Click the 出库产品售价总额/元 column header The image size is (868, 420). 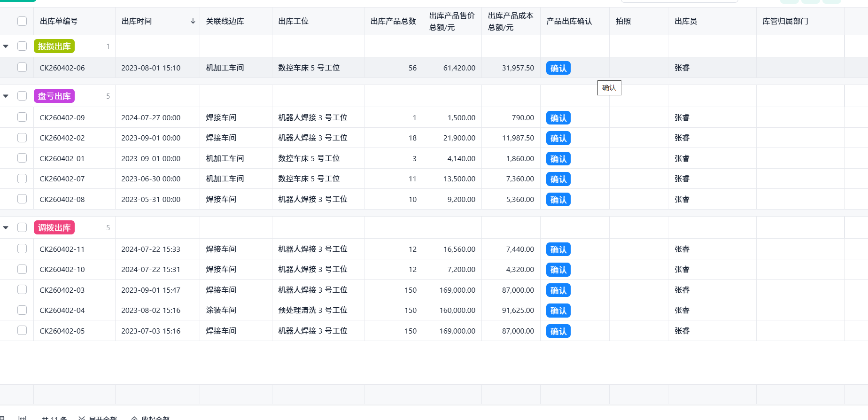[452, 22]
